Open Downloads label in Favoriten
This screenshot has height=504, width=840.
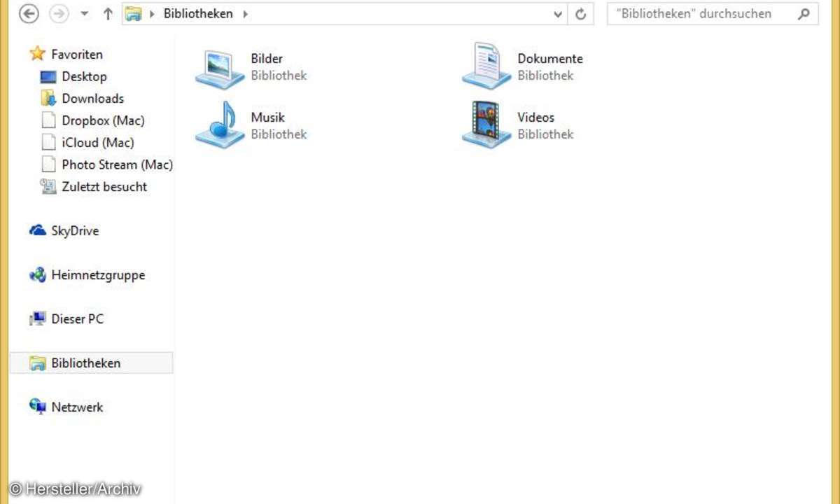click(x=93, y=99)
